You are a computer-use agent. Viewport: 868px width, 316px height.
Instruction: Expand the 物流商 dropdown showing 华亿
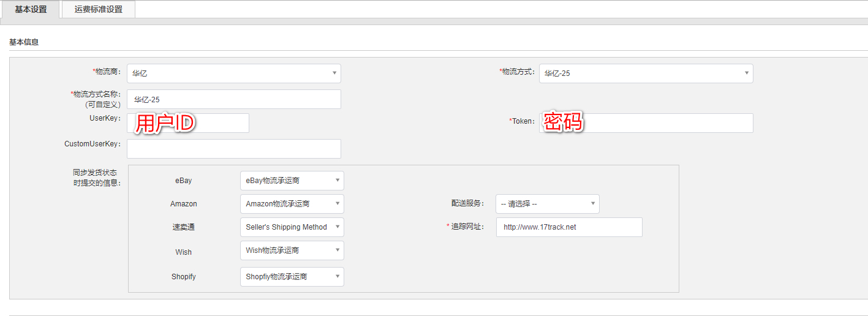233,73
